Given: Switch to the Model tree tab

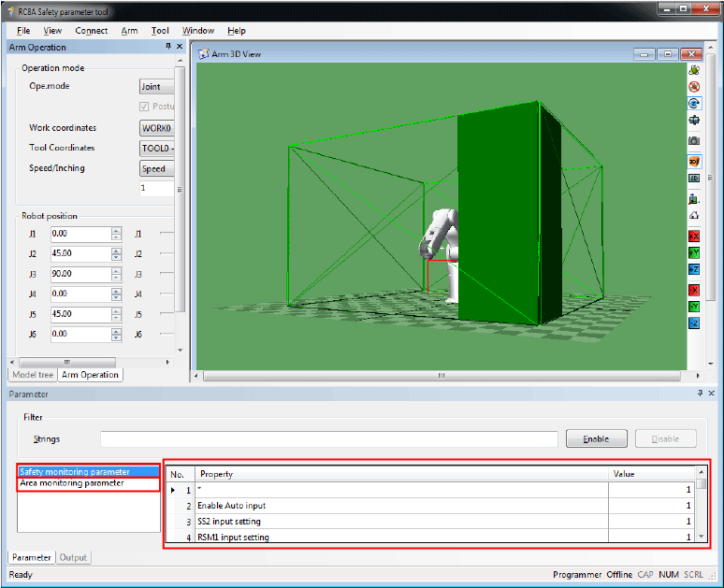Looking at the screenshot, I should coord(32,375).
